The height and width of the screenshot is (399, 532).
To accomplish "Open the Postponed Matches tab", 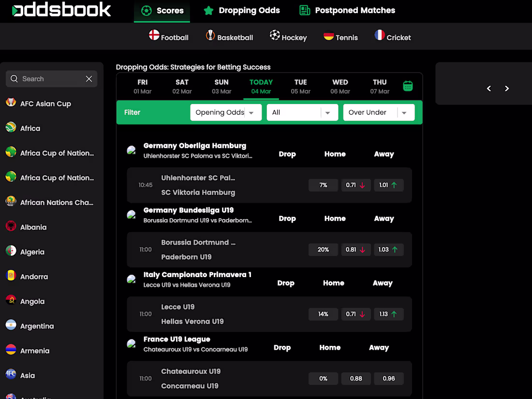I will pyautogui.click(x=347, y=11).
